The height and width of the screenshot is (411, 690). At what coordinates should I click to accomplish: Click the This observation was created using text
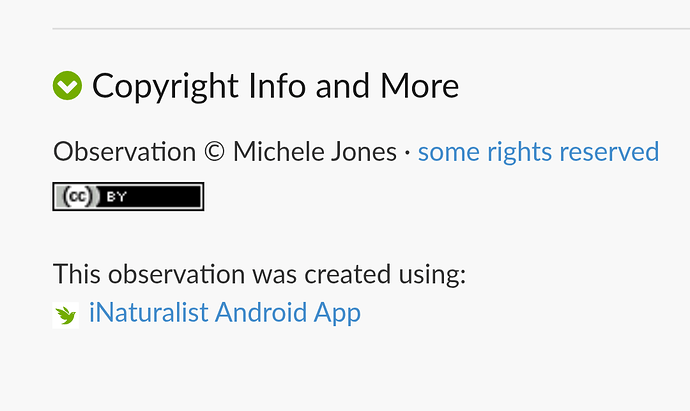coord(259,274)
